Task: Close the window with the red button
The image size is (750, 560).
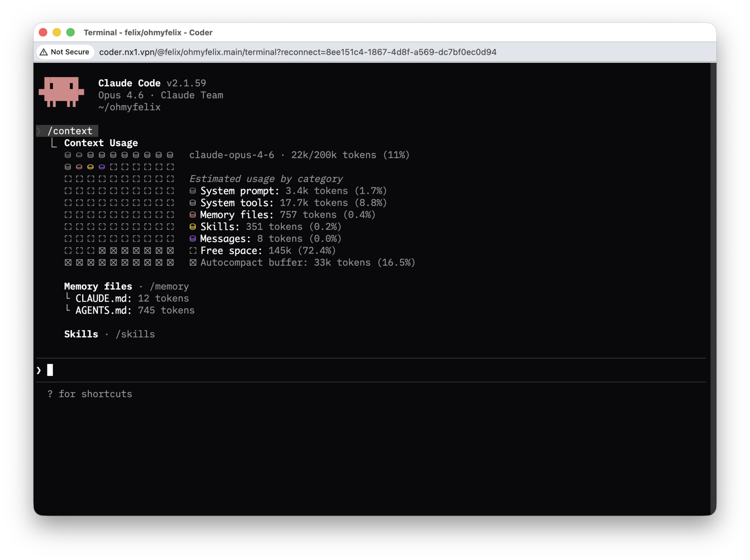Action: pos(43,32)
